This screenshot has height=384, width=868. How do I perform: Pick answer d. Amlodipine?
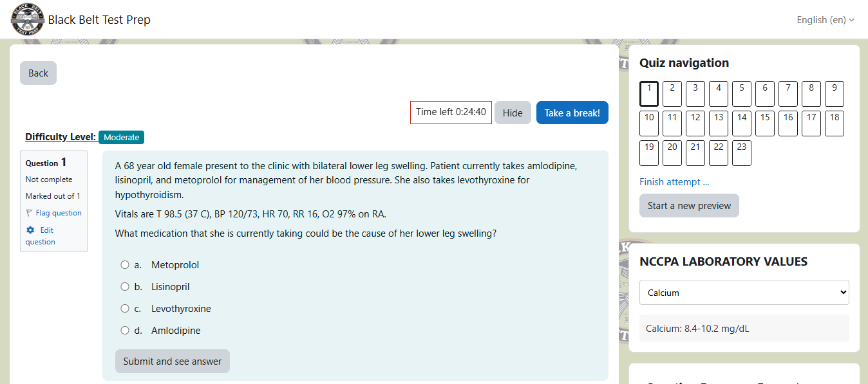click(125, 331)
